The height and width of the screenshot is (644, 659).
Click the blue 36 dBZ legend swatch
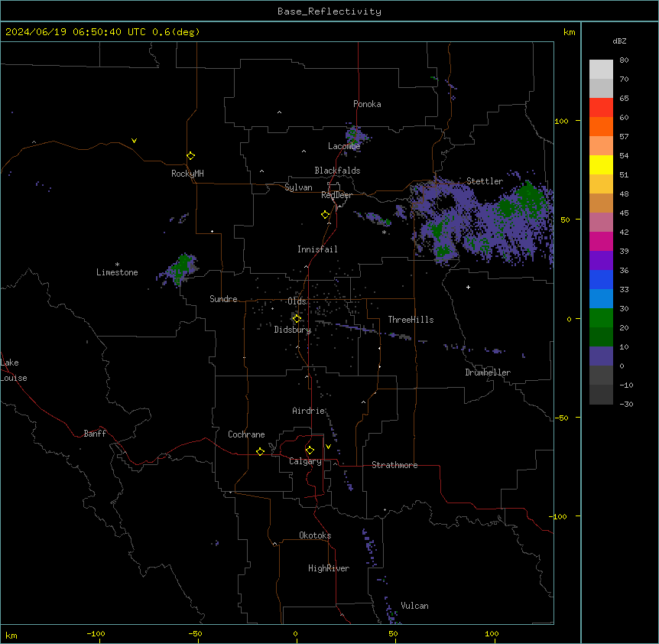(601, 279)
